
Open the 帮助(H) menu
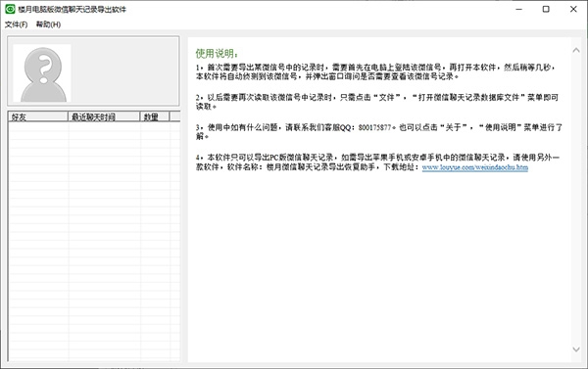tap(48, 24)
